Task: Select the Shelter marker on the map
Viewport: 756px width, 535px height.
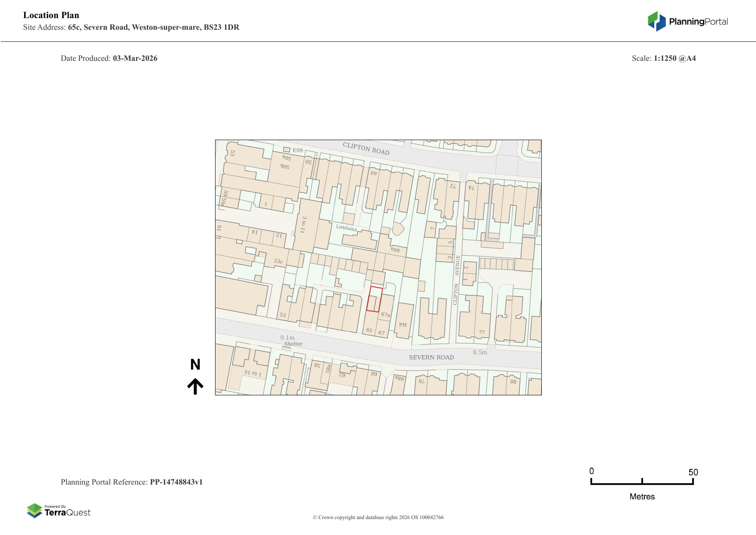Action: (293, 344)
